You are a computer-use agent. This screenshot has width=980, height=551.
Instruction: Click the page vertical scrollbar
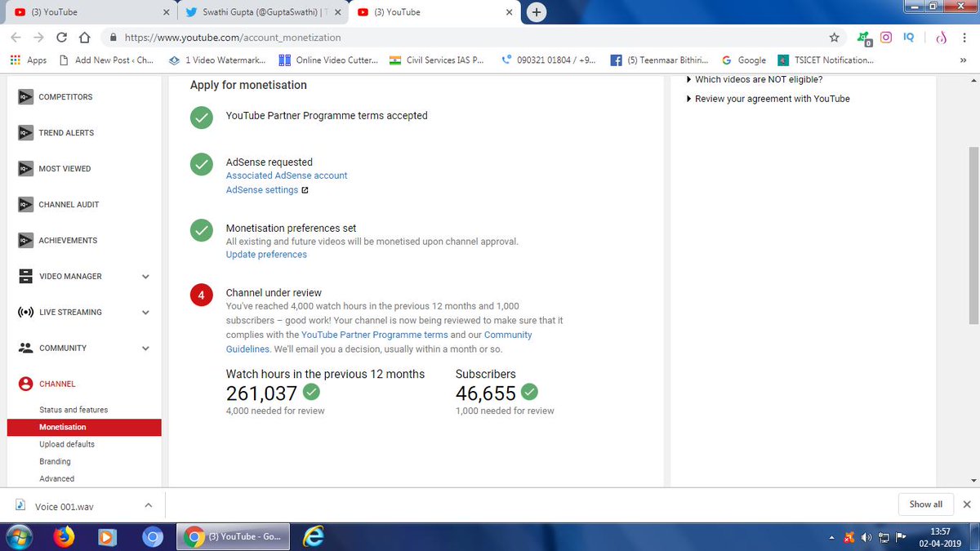coord(973,235)
